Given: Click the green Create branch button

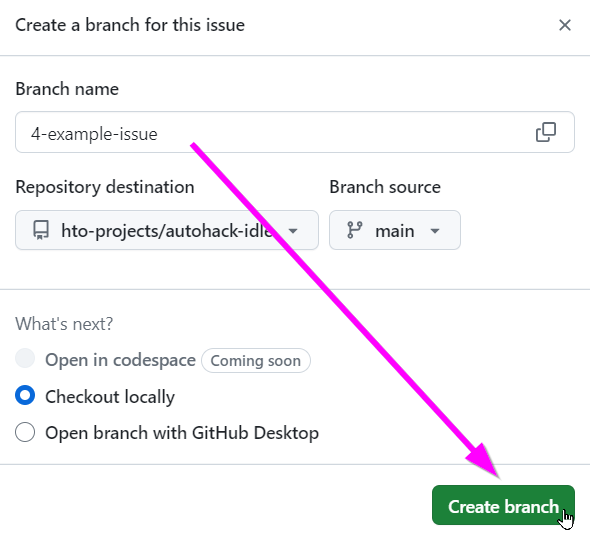Looking at the screenshot, I should [x=503, y=505].
